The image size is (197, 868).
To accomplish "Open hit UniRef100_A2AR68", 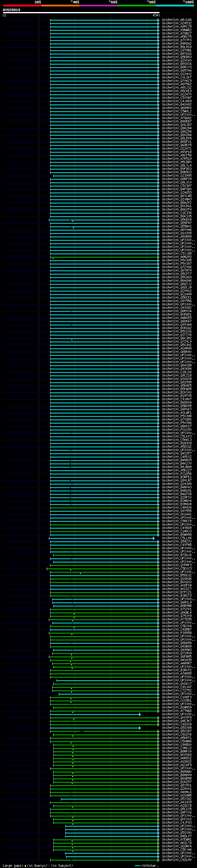I will (x=177, y=349).
